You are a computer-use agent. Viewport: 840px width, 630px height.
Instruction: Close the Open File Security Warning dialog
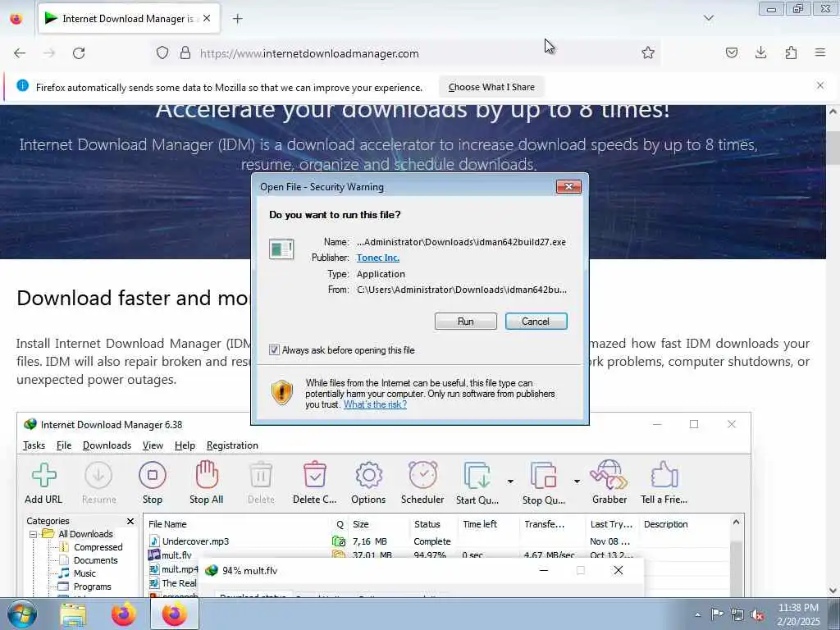pyautogui.click(x=568, y=186)
